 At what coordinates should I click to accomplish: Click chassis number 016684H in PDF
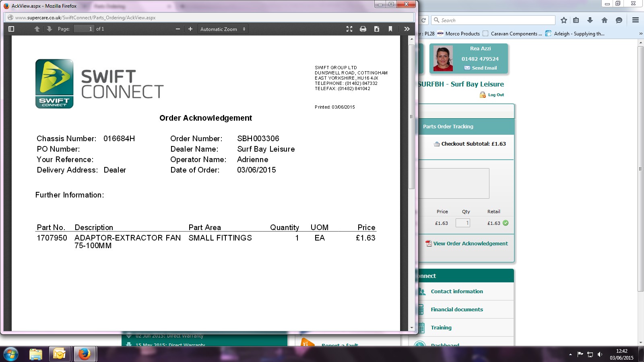click(x=119, y=139)
